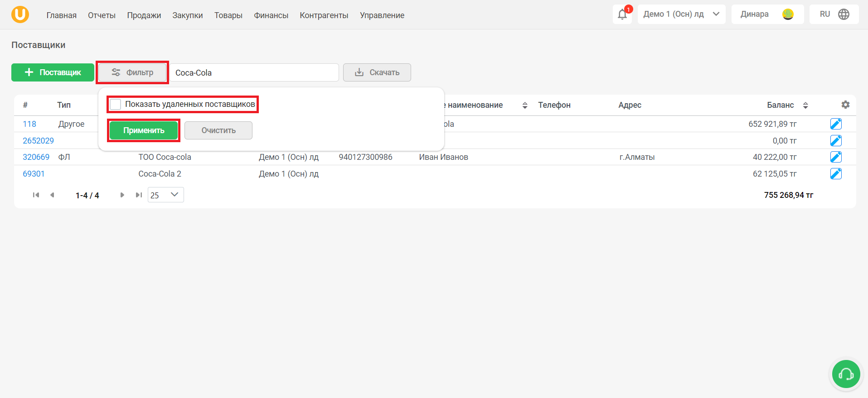Add a new Поставщик
Screen dimensions: 868x398
point(53,72)
